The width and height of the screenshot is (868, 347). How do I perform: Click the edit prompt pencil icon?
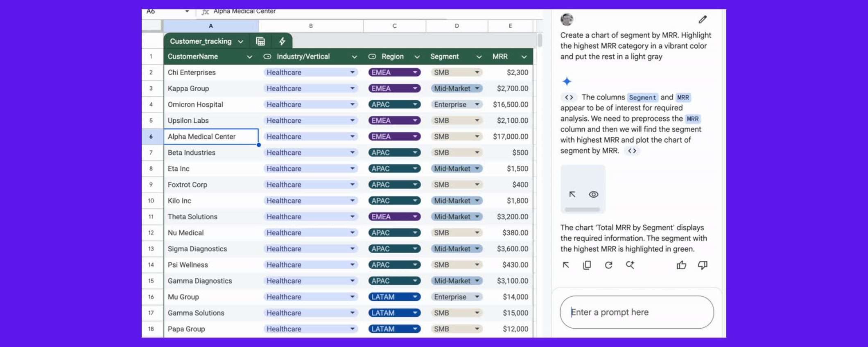coord(703,19)
